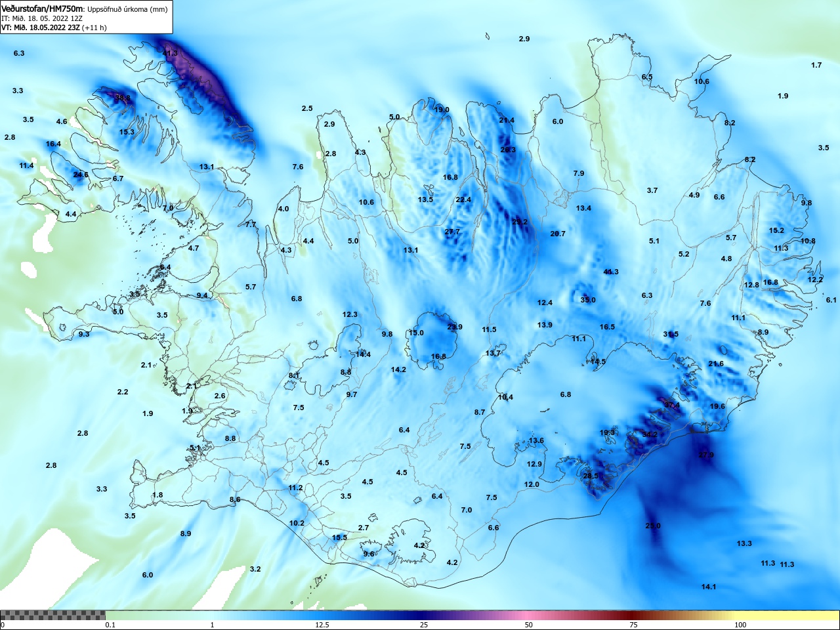This screenshot has width=840, height=630.
Task: Click the 34.2 precipitation value
Action: point(650,434)
